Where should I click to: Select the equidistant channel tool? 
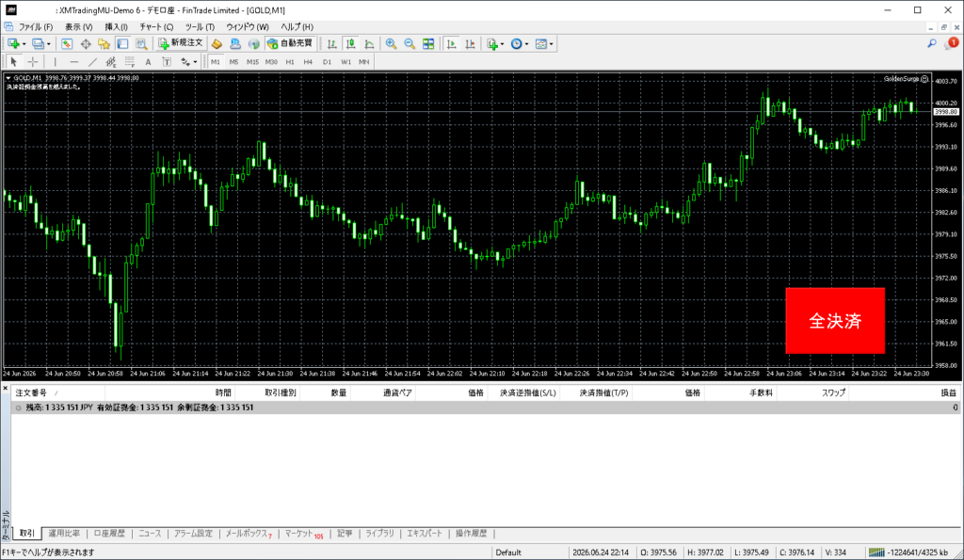click(111, 61)
